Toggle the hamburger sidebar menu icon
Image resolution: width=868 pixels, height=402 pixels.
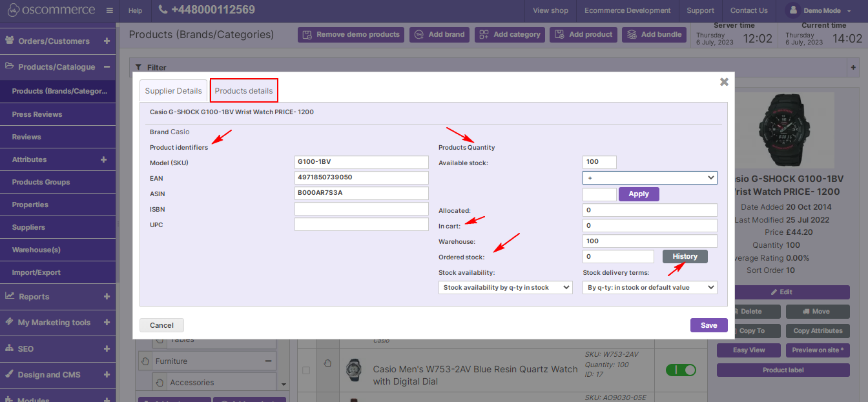click(110, 10)
